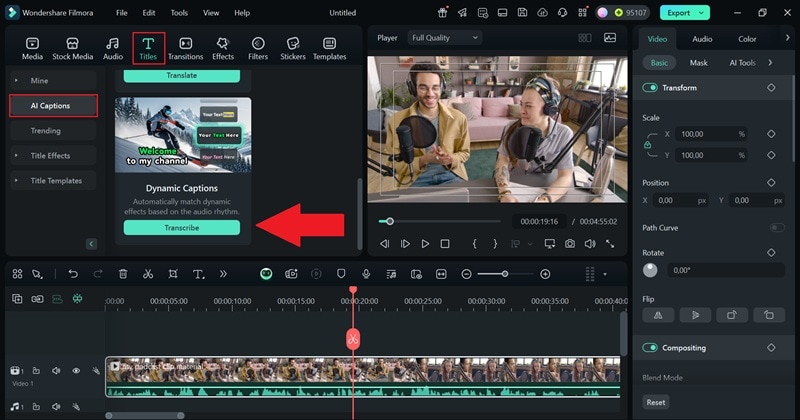The height and width of the screenshot is (420, 800).
Task: Open the Filters tab
Action: pos(258,49)
